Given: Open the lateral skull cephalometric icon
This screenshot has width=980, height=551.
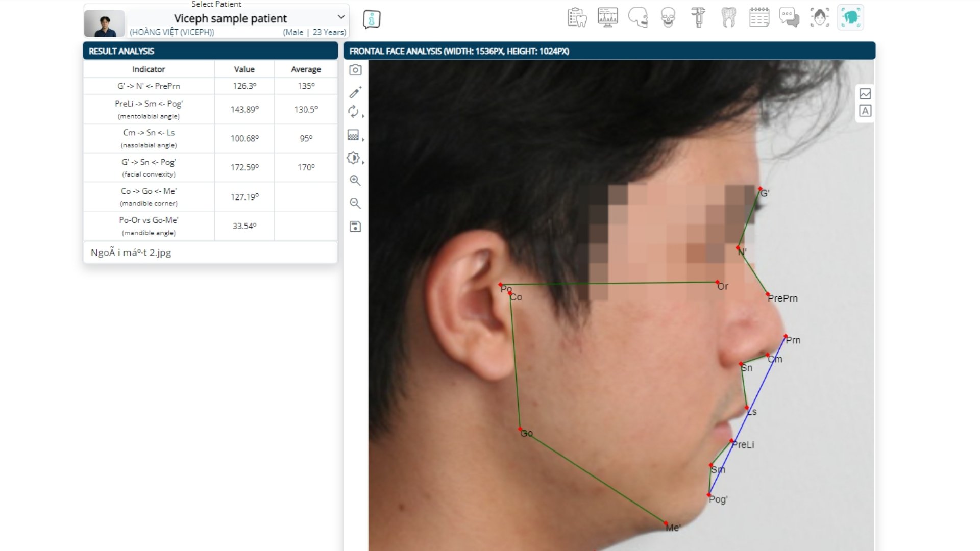Looking at the screenshot, I should pos(638,17).
